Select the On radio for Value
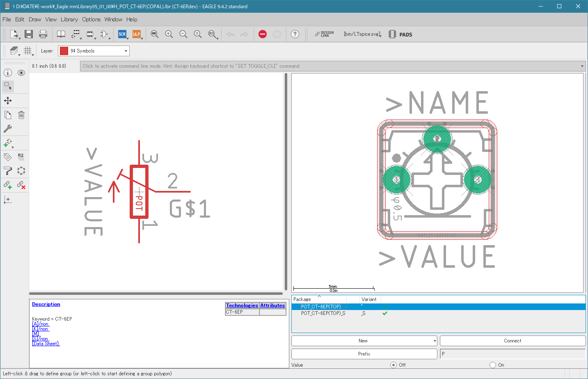 [x=493, y=365]
